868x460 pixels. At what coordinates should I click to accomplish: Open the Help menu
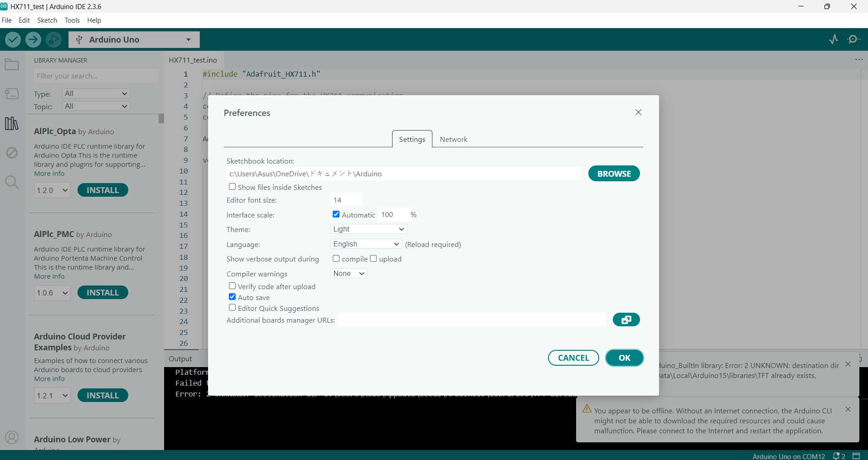pos(94,20)
